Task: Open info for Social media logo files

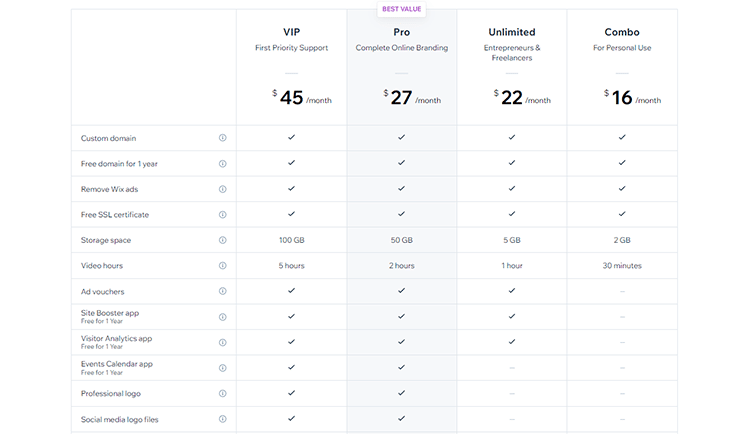Action: click(x=222, y=419)
